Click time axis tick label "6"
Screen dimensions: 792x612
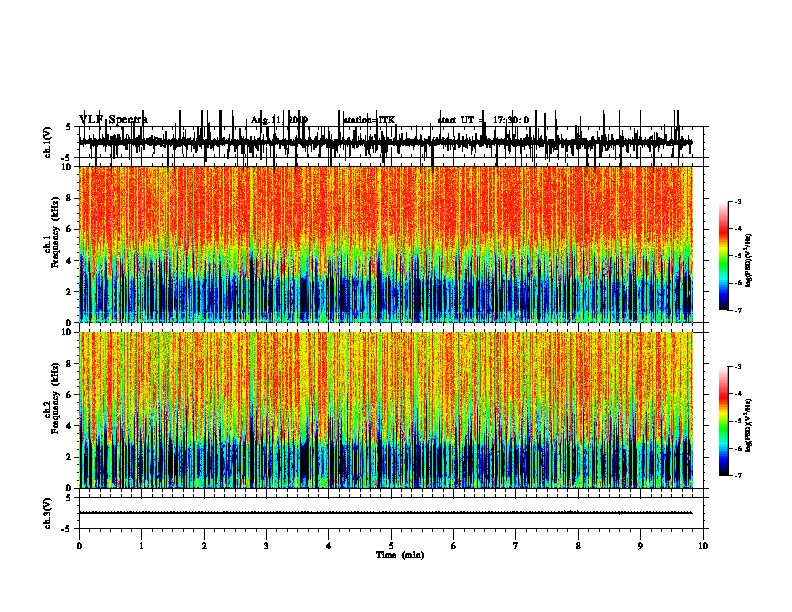pyautogui.click(x=454, y=546)
